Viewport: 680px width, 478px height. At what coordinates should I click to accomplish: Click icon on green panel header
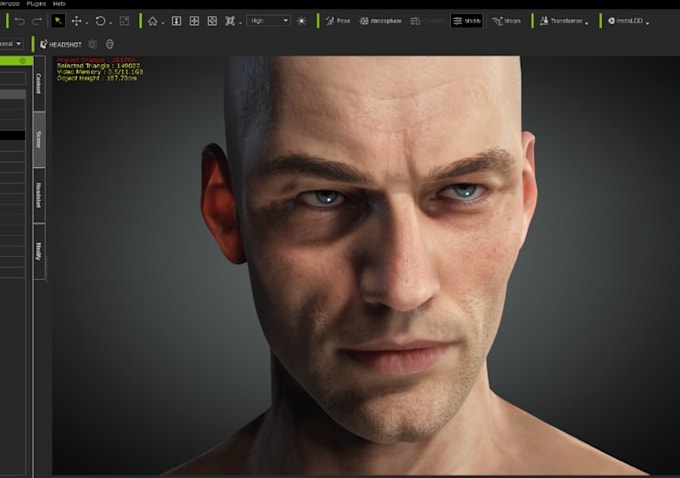pos(23,61)
